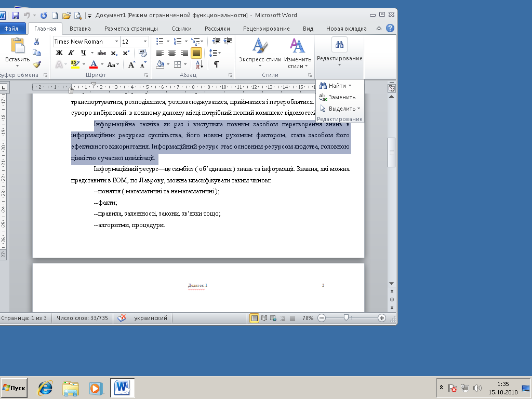The image size is (532, 399).
Task: Switch to Разметка страницы tab
Action: pyautogui.click(x=131, y=29)
